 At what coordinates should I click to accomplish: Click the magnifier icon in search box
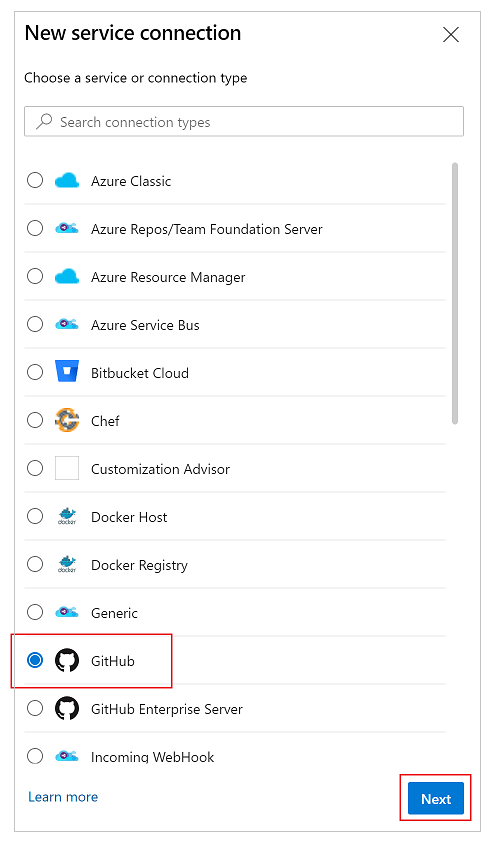pyautogui.click(x=44, y=121)
